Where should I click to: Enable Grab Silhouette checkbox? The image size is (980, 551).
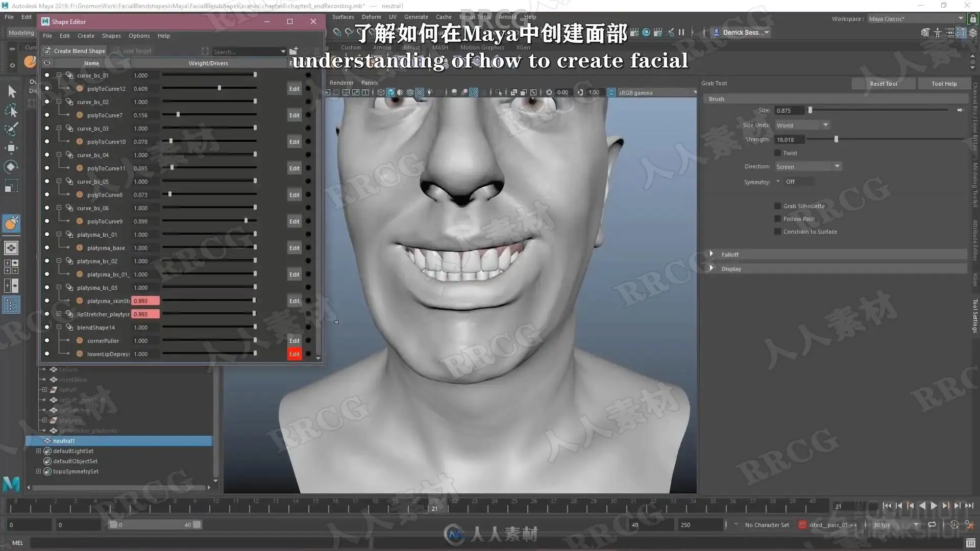pos(777,206)
